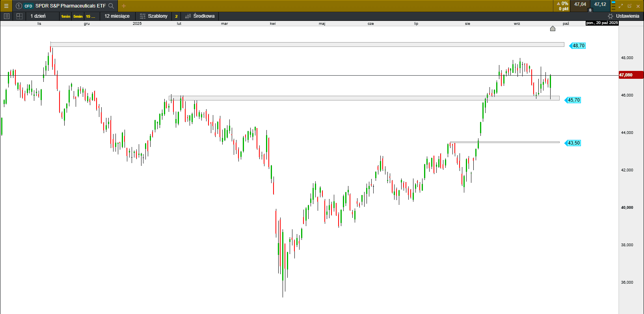Open the chart layout grid icon

(x=19, y=16)
